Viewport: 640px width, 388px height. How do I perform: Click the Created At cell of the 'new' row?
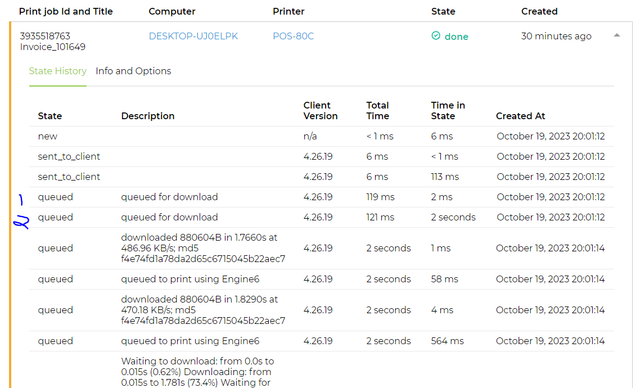(550, 136)
